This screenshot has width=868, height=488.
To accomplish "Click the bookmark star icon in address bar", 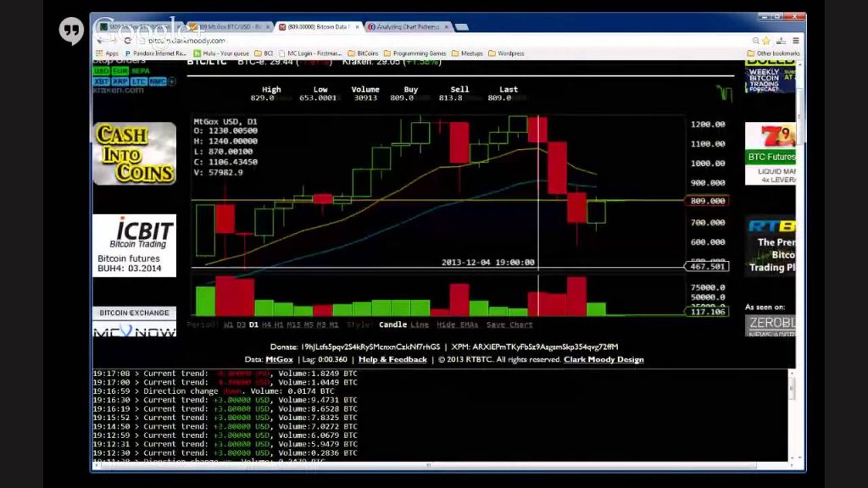I will click(x=766, y=41).
